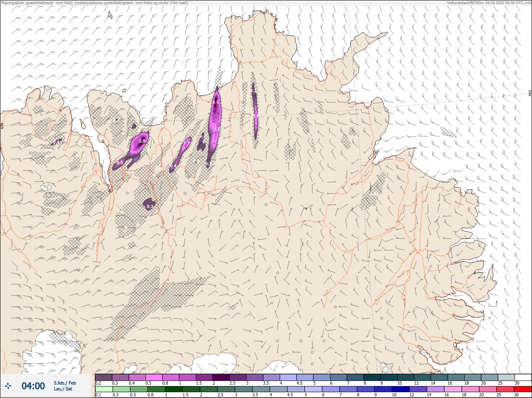Click the N99 label at right edge

[530, 94]
